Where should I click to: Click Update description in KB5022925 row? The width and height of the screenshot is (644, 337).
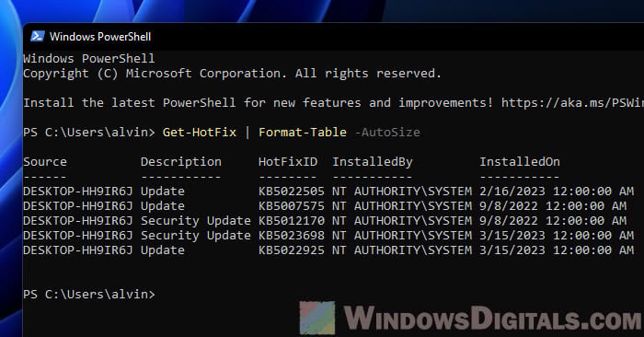163,250
